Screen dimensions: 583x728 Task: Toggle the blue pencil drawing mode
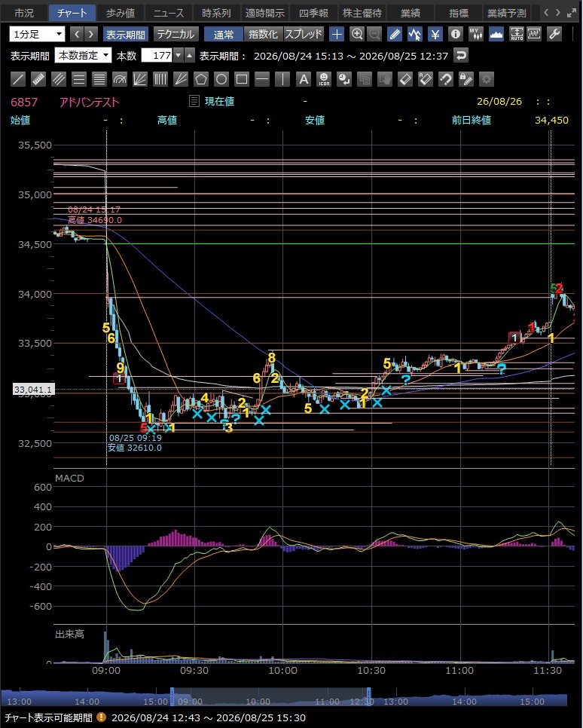pyautogui.click(x=395, y=34)
